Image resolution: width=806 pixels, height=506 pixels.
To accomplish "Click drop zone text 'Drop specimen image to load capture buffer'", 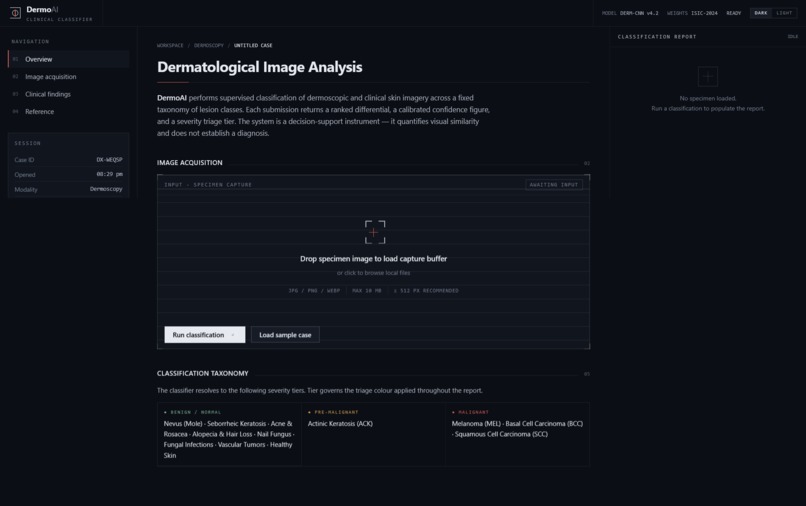I will (x=373, y=259).
